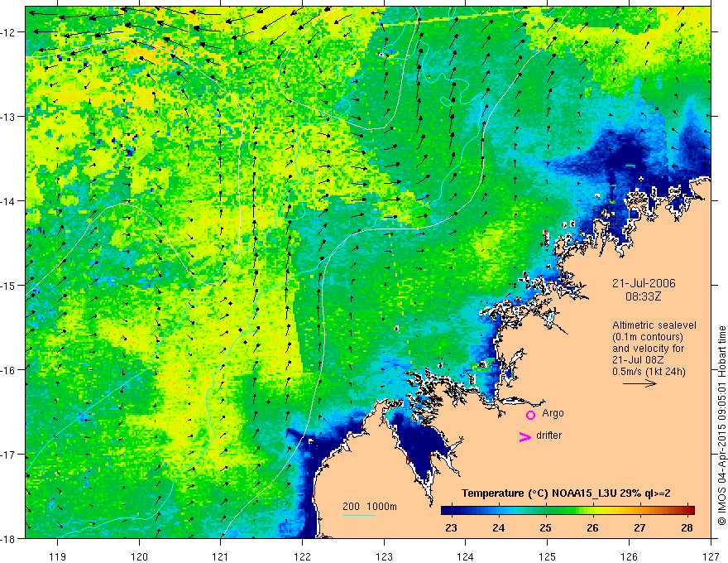Click the IMOS copyright timestamp text
This screenshot has height=563, width=728.
(721, 425)
